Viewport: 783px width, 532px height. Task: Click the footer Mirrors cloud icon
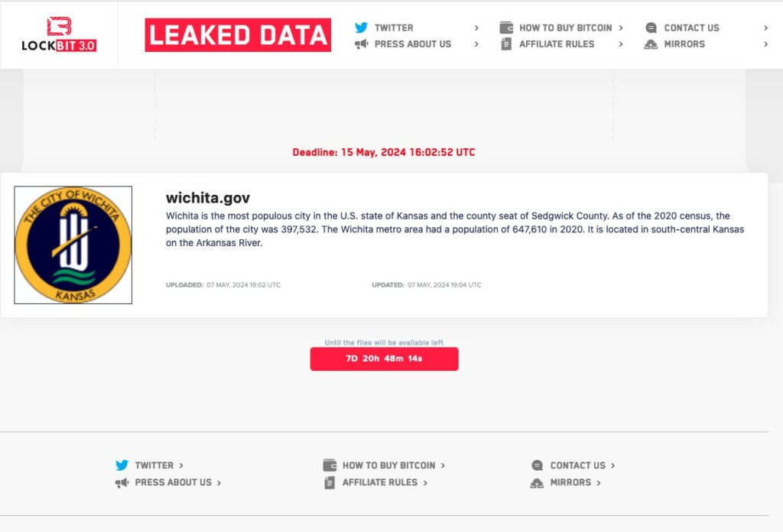537,483
